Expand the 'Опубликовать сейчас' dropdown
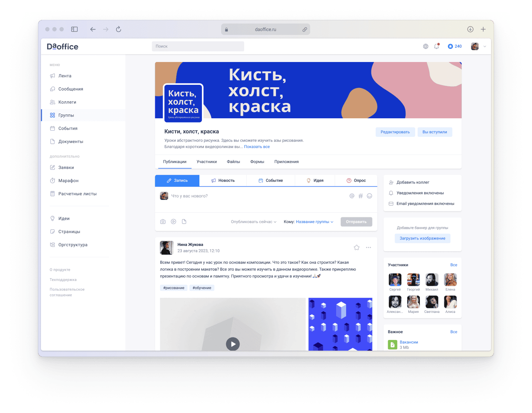Image resolution: width=532 pixels, height=413 pixels. pyautogui.click(x=254, y=222)
